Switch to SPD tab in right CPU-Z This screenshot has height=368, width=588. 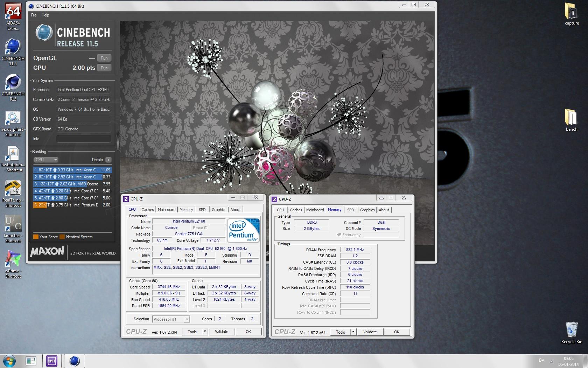point(350,210)
